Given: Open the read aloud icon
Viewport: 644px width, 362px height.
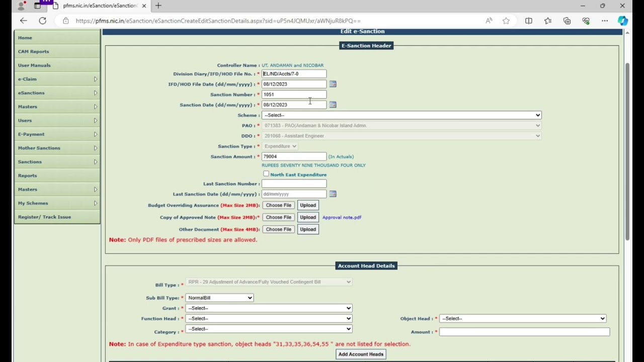Looking at the screenshot, I should tap(489, 21).
